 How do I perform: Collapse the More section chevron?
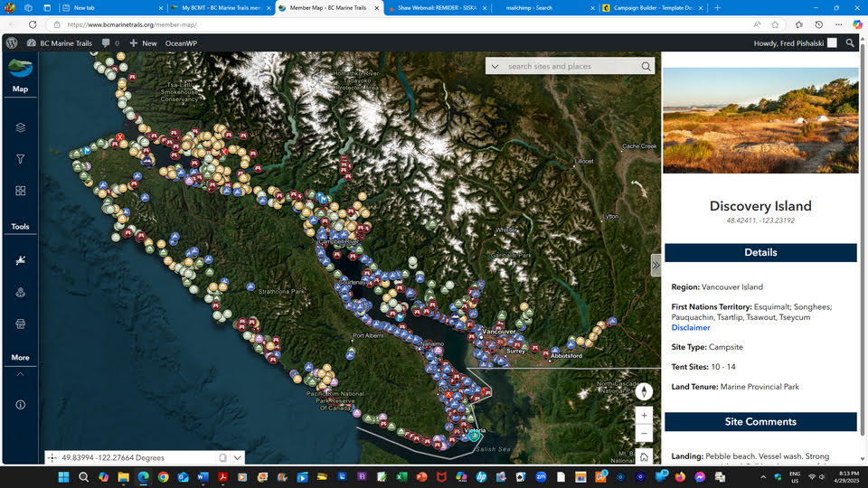tap(21, 374)
